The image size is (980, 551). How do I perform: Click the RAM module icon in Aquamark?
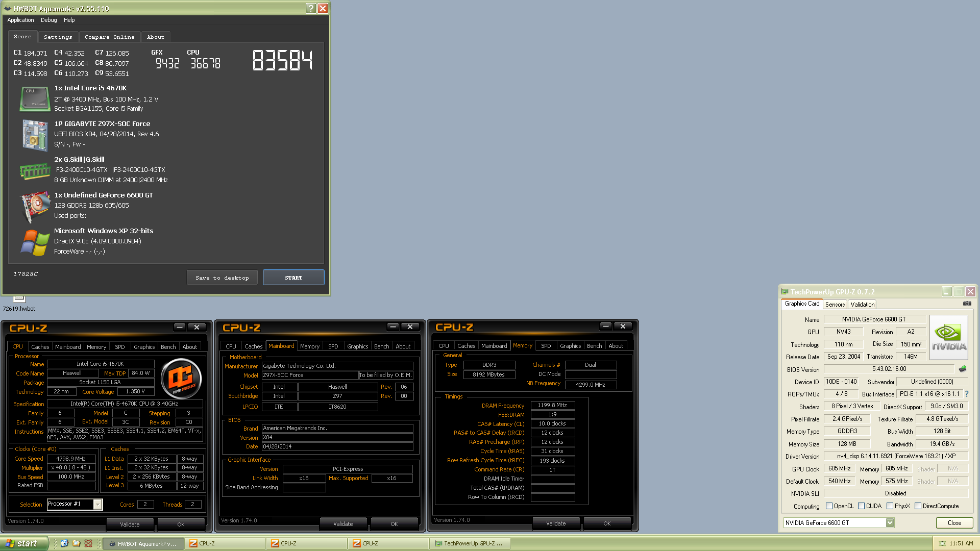[x=34, y=171]
